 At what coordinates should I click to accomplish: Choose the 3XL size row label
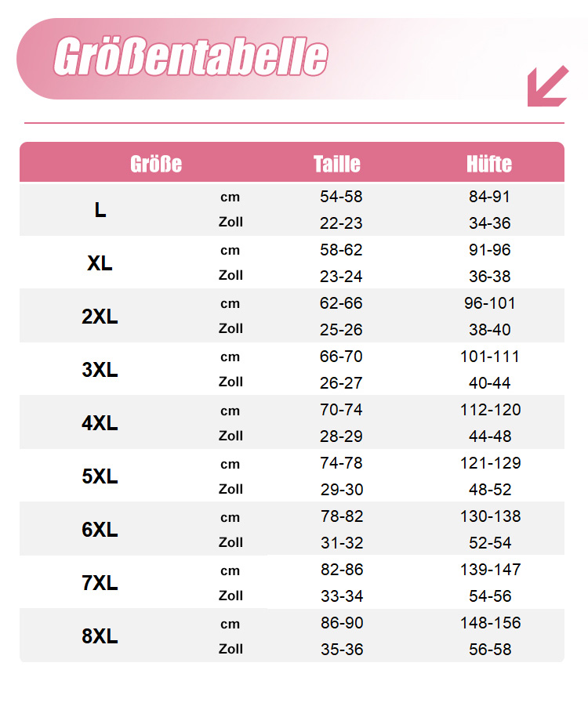[x=100, y=370]
